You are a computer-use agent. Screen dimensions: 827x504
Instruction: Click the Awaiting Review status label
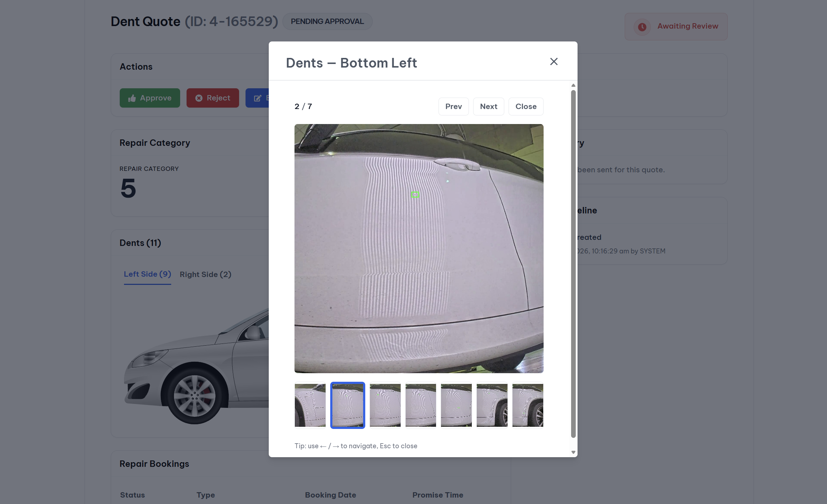coord(688,26)
